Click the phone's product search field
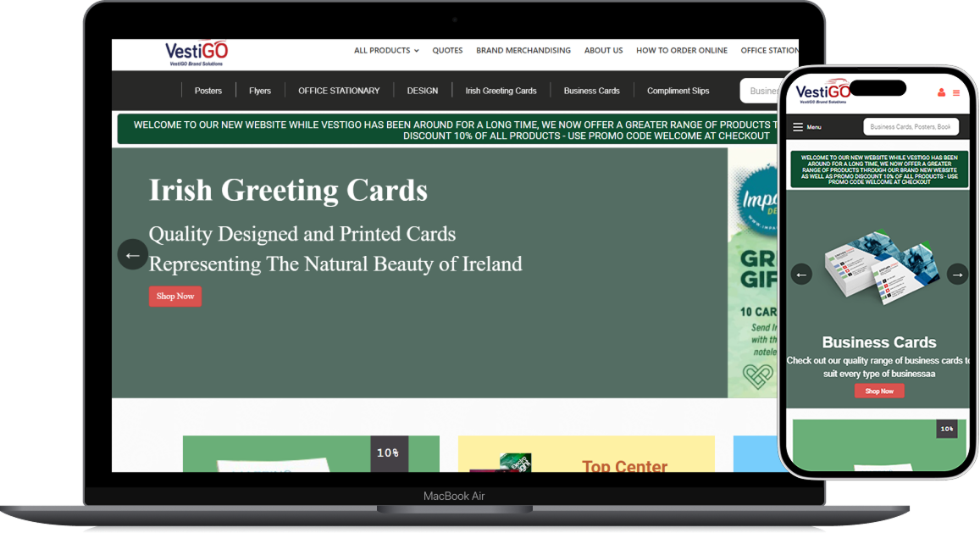 pyautogui.click(x=911, y=127)
